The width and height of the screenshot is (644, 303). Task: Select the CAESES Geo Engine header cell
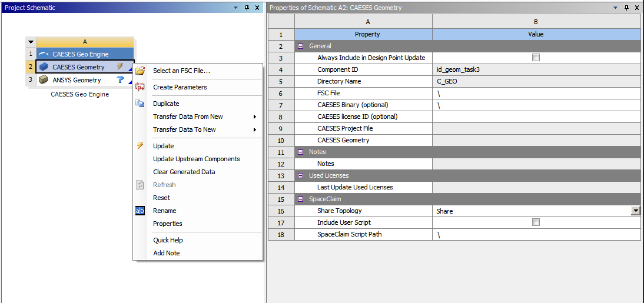coord(85,54)
